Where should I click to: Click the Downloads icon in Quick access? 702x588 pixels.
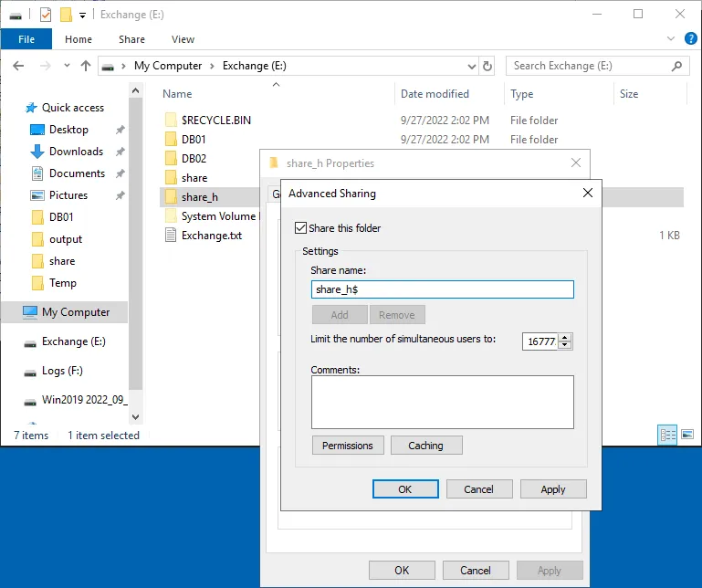click(37, 152)
